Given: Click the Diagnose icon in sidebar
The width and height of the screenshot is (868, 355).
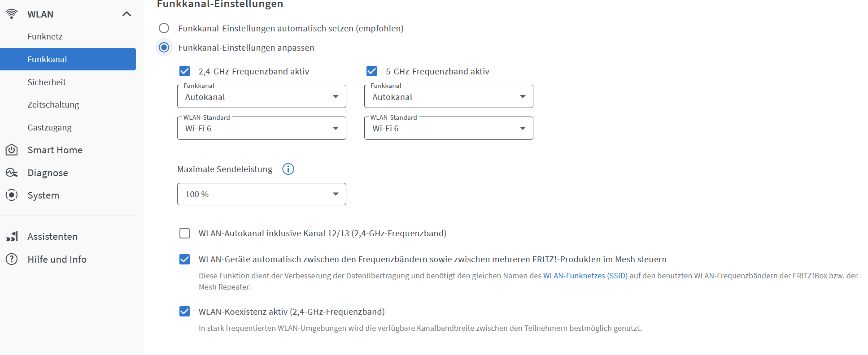Looking at the screenshot, I should pyautogui.click(x=12, y=173).
